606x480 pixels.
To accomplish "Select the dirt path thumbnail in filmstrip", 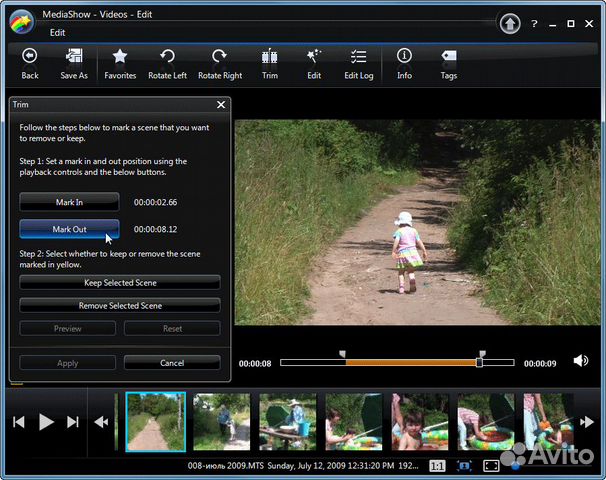I will coord(156,422).
